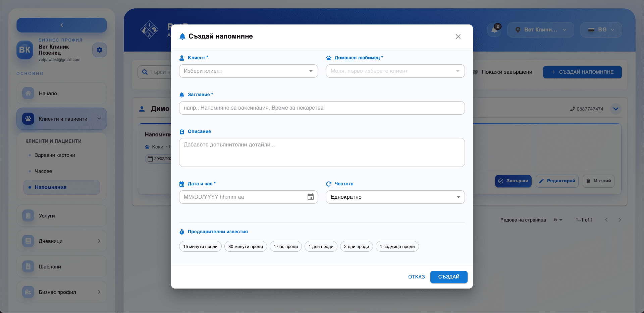
Task: Focus the Заглавие title input
Action: (x=322, y=108)
